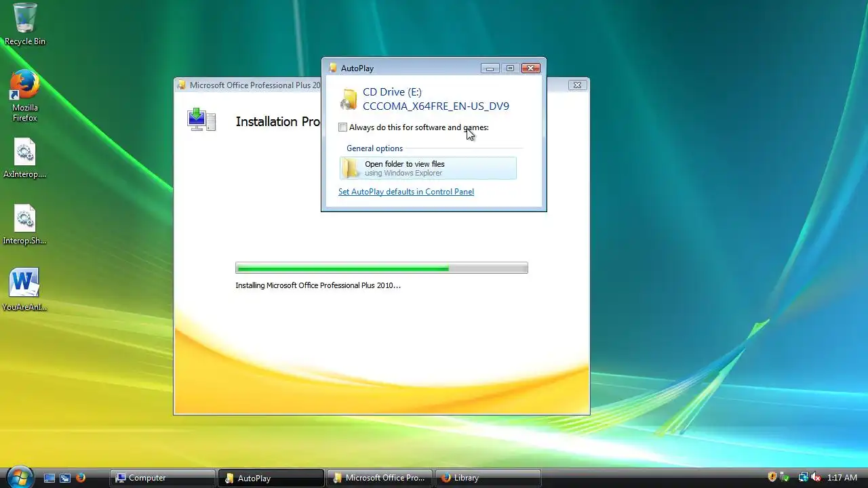Image resolution: width=868 pixels, height=488 pixels.
Task: Switch to Computer window in taskbar
Action: (163, 478)
